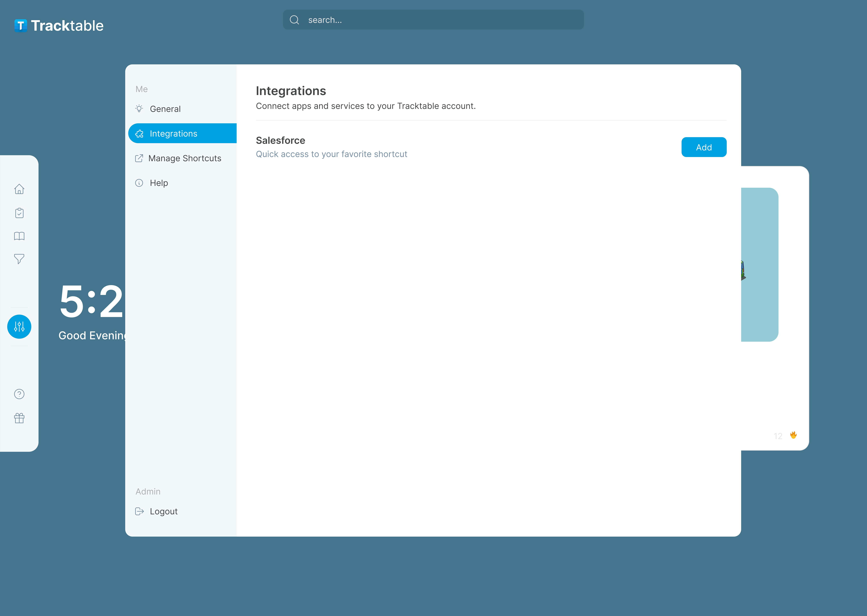This screenshot has height=616, width=867.
Task: Click the Tracktable logo
Action: pos(59,25)
